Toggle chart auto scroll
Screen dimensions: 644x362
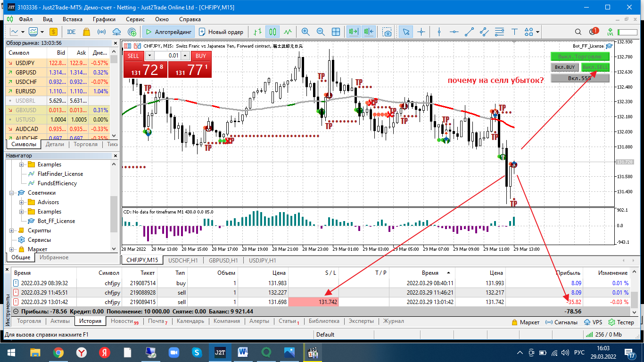353,32
